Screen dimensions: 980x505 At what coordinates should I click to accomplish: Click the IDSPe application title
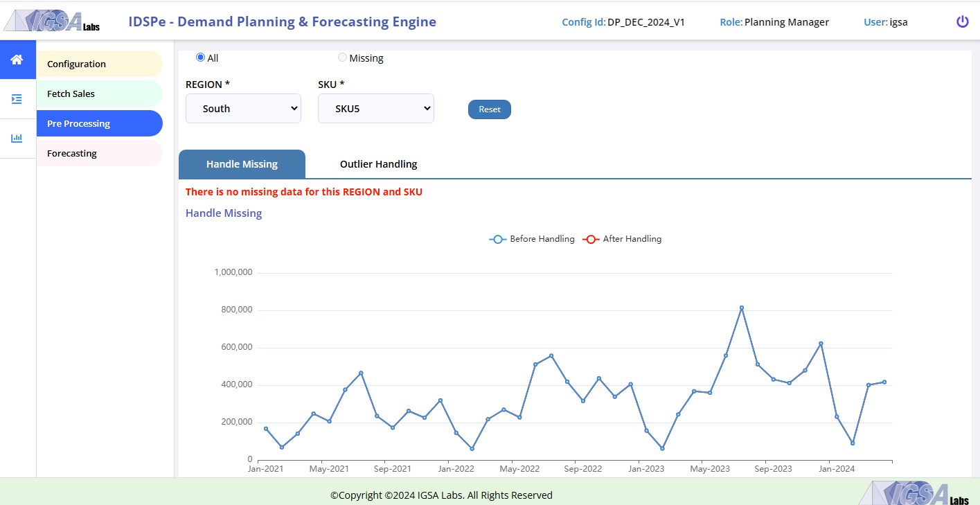(x=282, y=21)
